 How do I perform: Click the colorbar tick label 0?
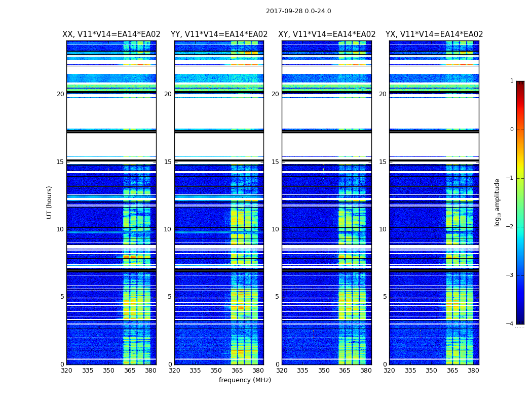(x=512, y=130)
